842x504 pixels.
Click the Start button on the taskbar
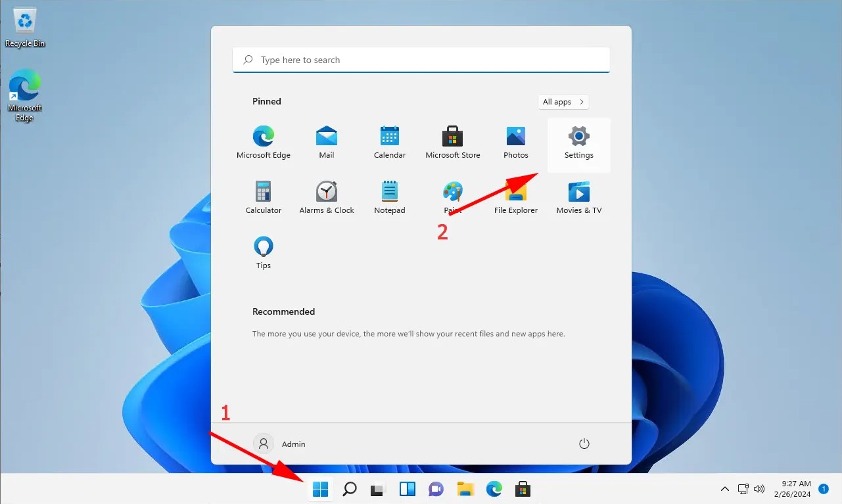(321, 489)
